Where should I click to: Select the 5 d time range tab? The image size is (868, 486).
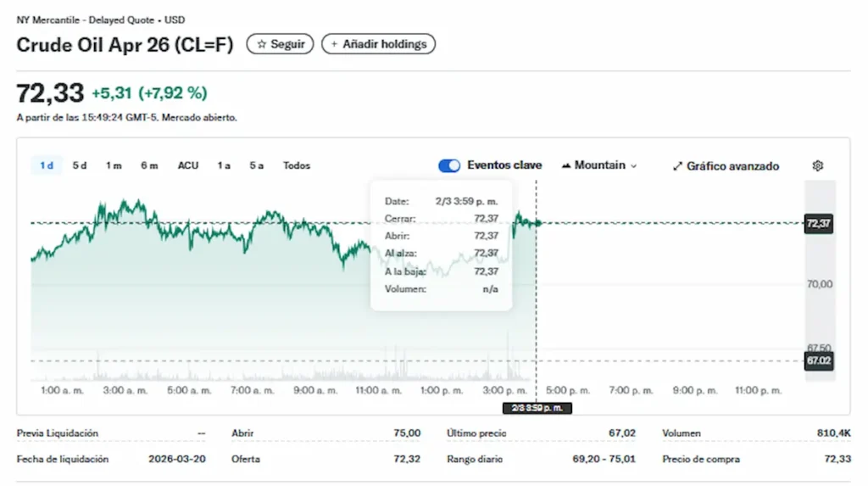point(80,165)
